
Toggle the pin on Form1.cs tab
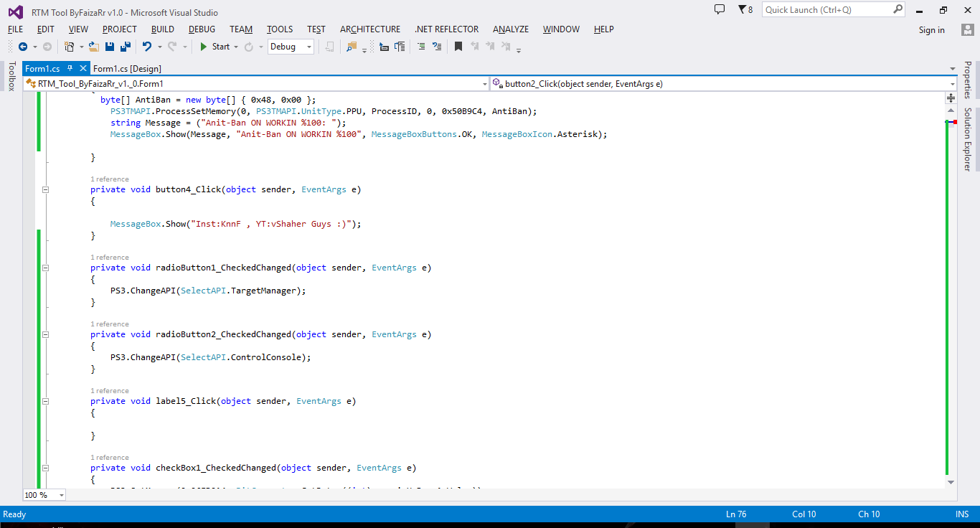click(70, 68)
